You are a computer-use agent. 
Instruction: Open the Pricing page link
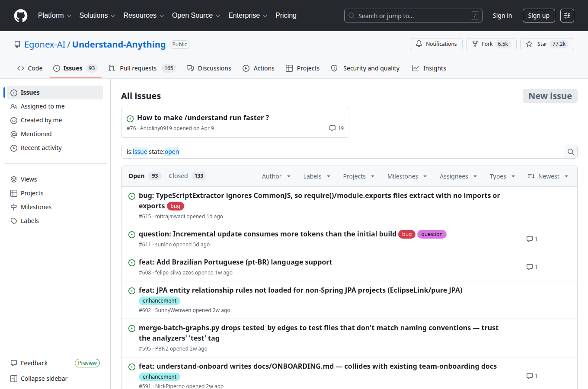pyautogui.click(x=286, y=16)
